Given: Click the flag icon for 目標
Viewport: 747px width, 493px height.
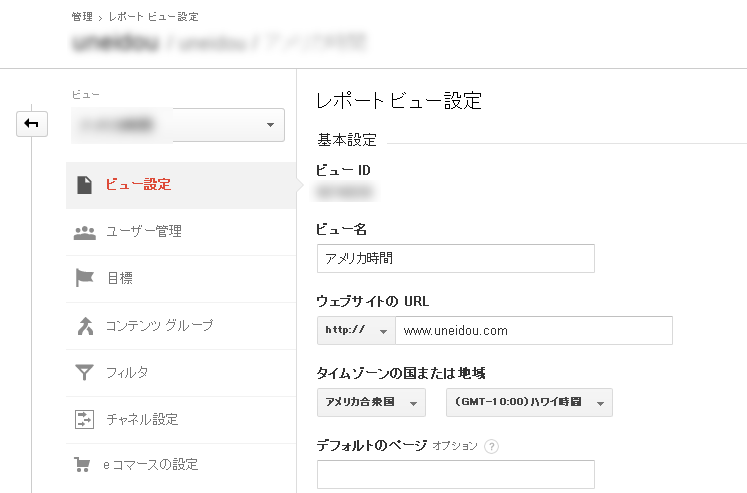Looking at the screenshot, I should [84, 278].
